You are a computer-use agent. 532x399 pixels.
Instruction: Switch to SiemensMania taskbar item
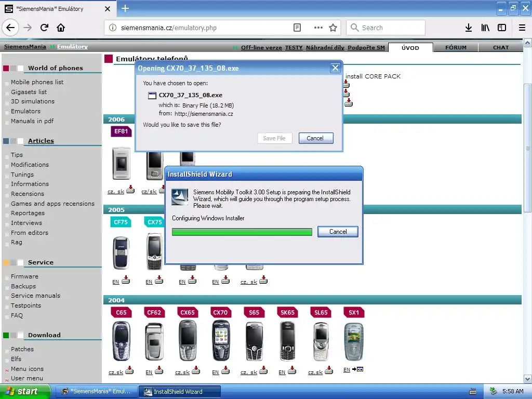[x=97, y=392]
